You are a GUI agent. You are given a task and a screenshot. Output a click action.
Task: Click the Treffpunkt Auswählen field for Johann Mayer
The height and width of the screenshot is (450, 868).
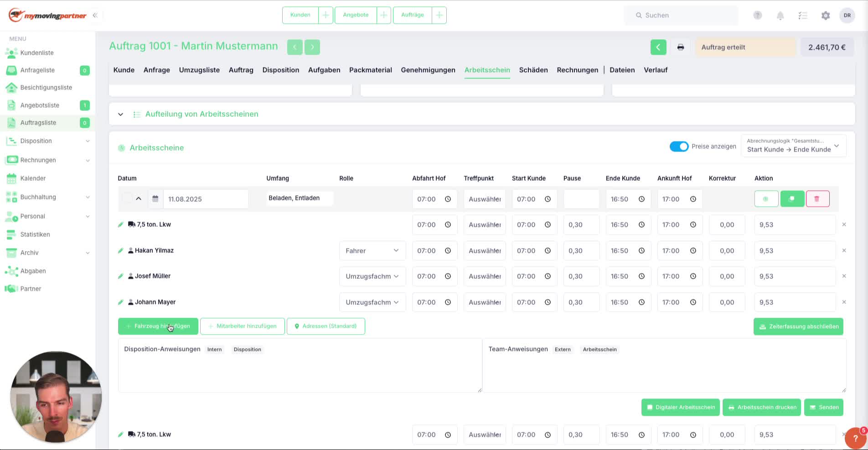[485, 302]
